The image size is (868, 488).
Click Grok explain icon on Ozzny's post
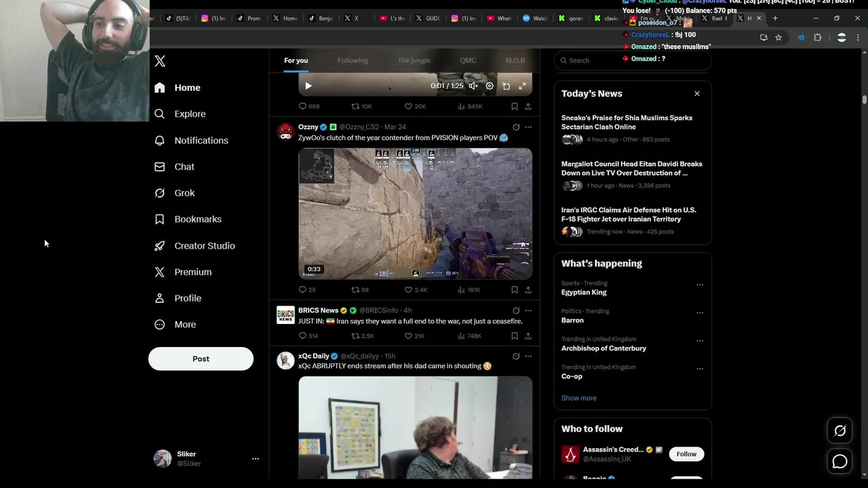(516, 127)
